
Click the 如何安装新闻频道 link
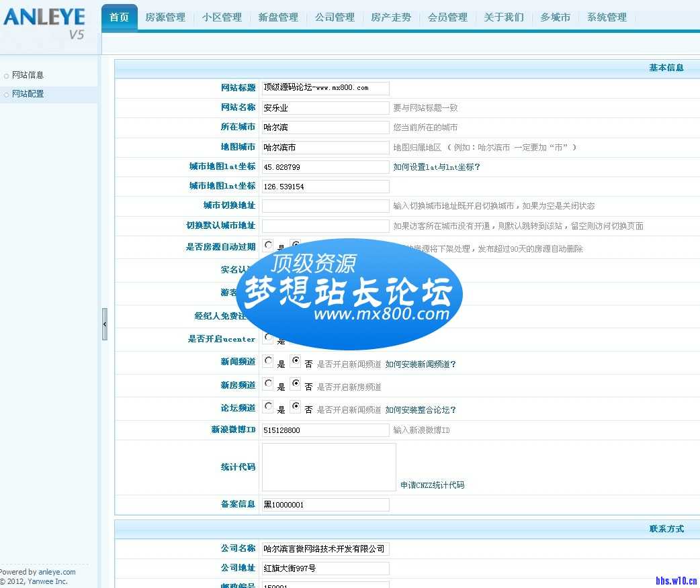pyautogui.click(x=421, y=364)
